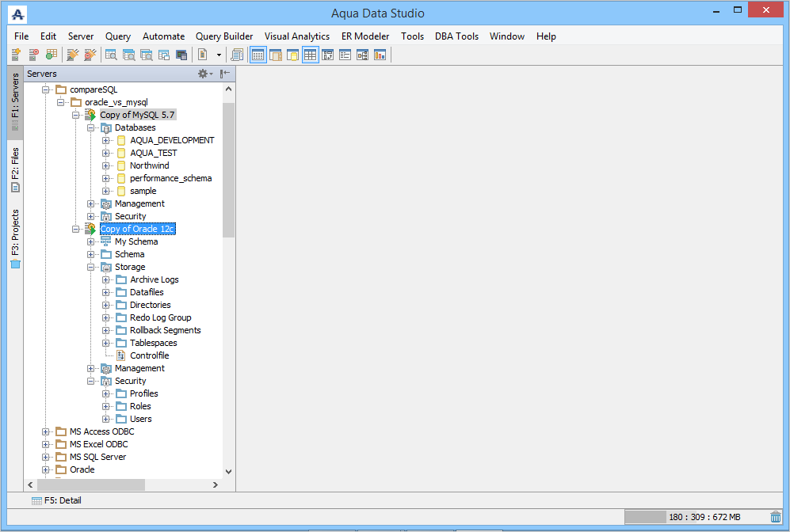The height and width of the screenshot is (532, 790).
Task: Select the MS Access ODBC folder
Action: 101,431
